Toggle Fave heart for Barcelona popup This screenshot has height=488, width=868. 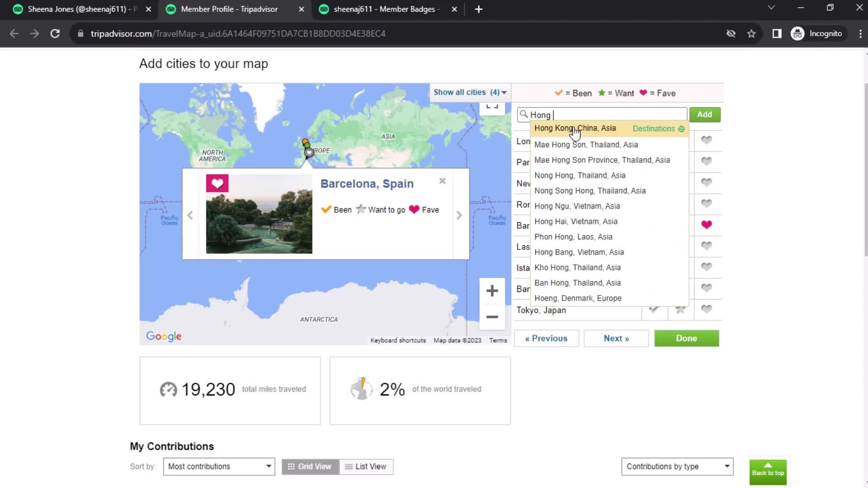point(424,210)
